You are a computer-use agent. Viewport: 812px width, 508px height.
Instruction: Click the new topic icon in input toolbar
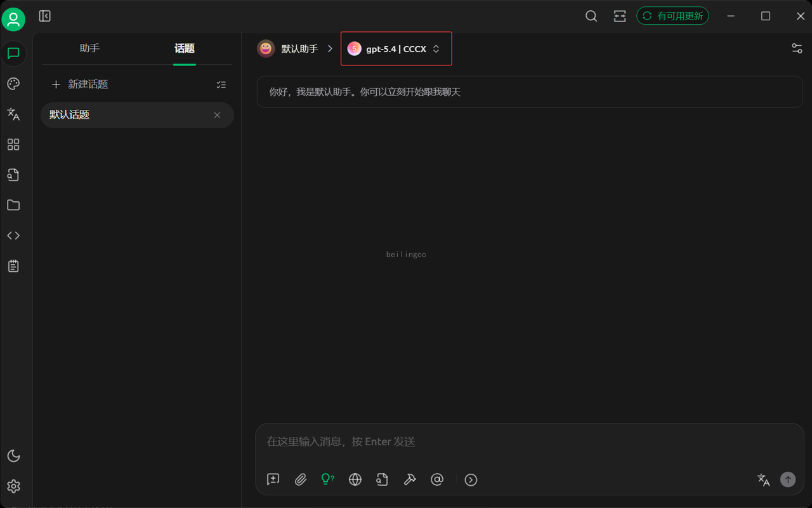point(273,479)
